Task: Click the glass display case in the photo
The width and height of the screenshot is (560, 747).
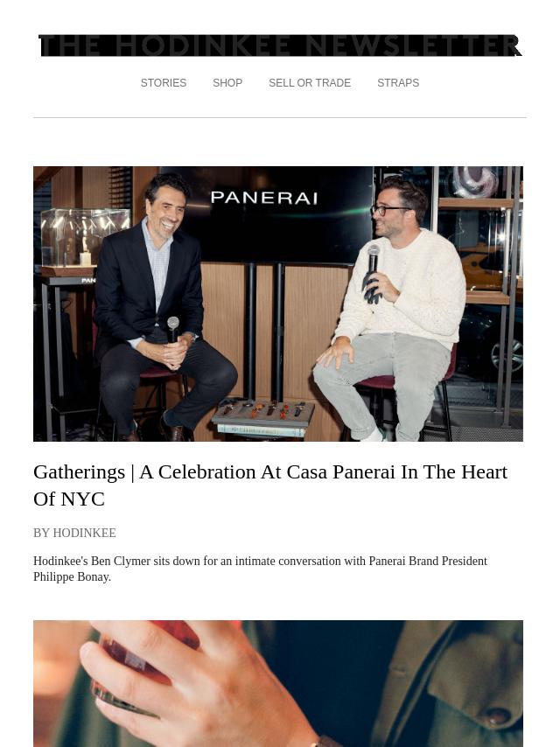Action: pos(85,238)
